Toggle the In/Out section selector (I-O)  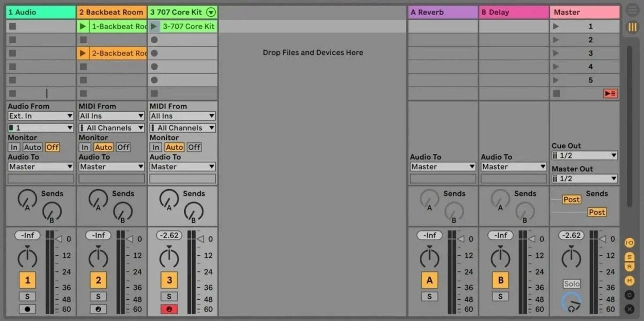tap(629, 243)
